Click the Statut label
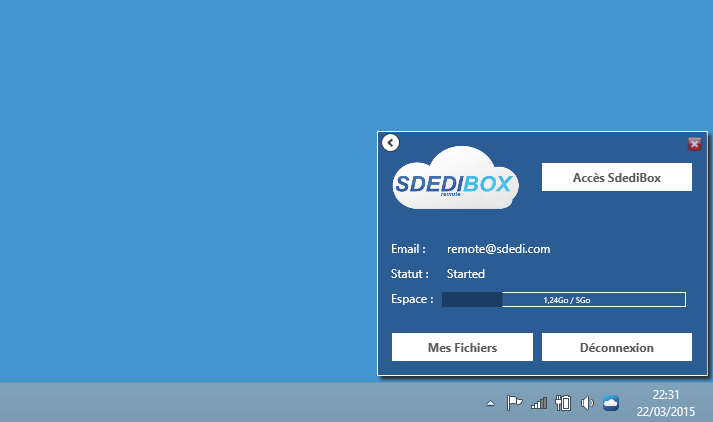The height and width of the screenshot is (422, 713). pos(410,274)
